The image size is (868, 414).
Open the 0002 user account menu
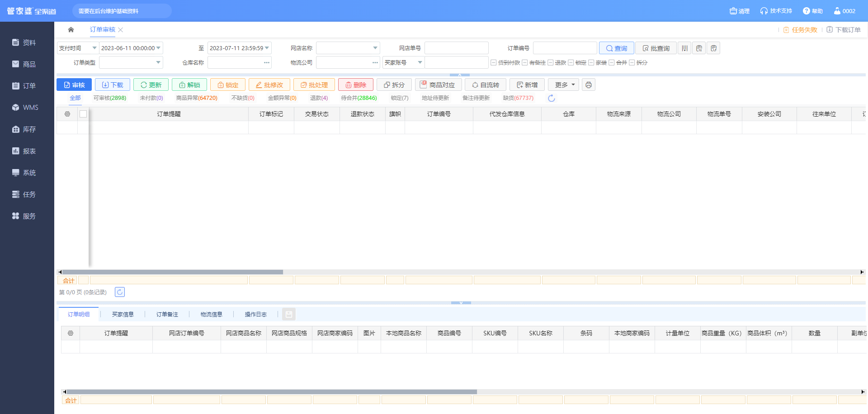pyautogui.click(x=844, y=11)
